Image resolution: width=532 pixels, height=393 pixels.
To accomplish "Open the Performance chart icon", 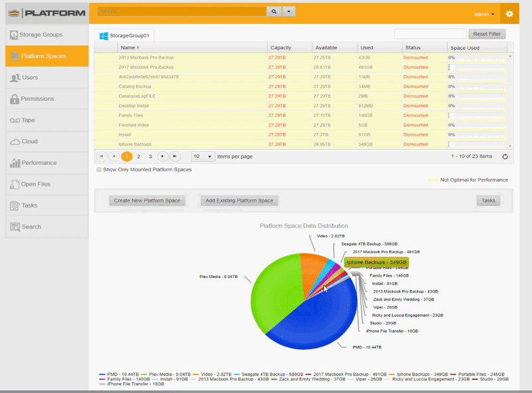I will click(15, 163).
